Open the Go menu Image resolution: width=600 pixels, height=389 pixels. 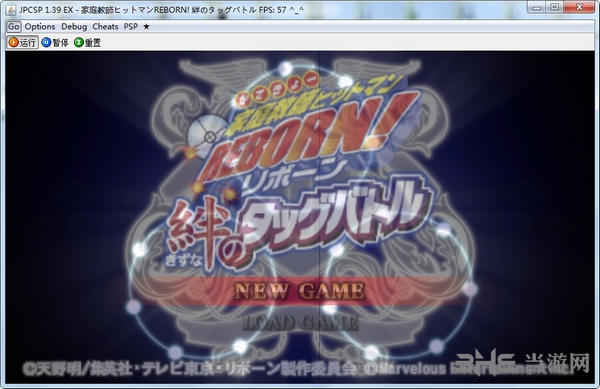pos(14,27)
